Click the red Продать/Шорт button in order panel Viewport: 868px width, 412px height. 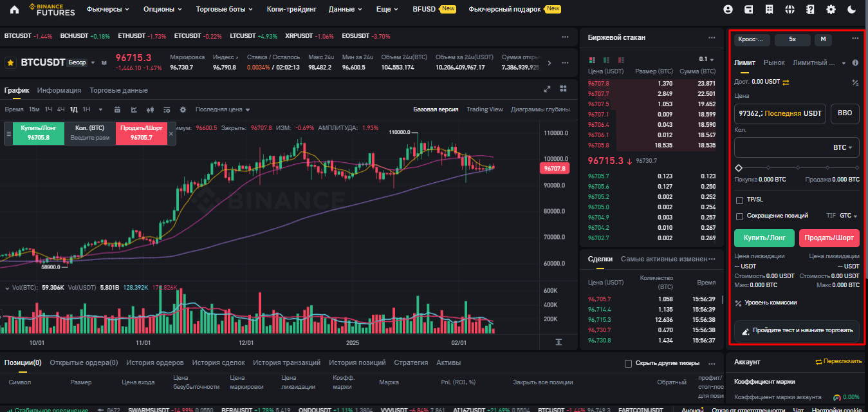[x=829, y=238]
